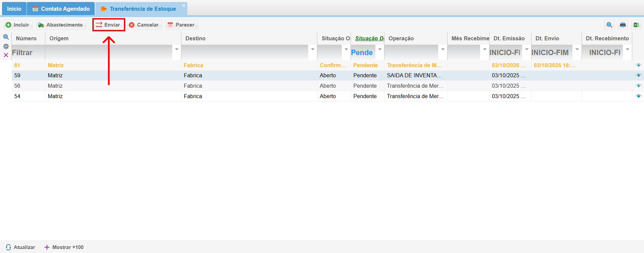The image size is (644, 253).
Task: Click the printer icon in toolbar
Action: (x=623, y=25)
